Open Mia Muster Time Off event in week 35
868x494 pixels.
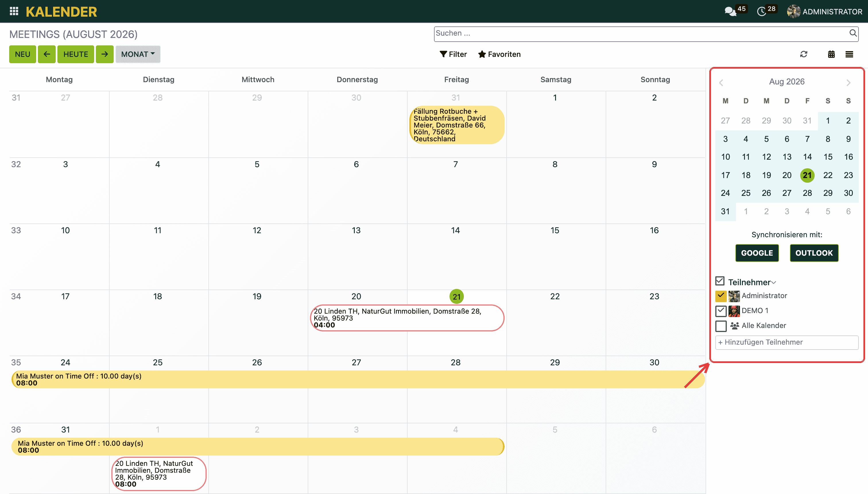pos(358,379)
